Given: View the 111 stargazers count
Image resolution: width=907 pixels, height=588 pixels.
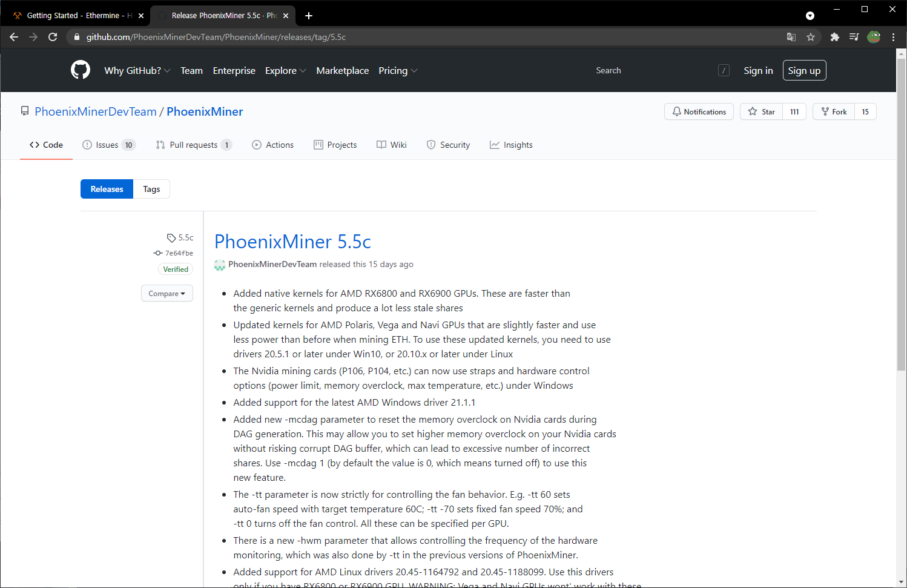Looking at the screenshot, I should (794, 111).
